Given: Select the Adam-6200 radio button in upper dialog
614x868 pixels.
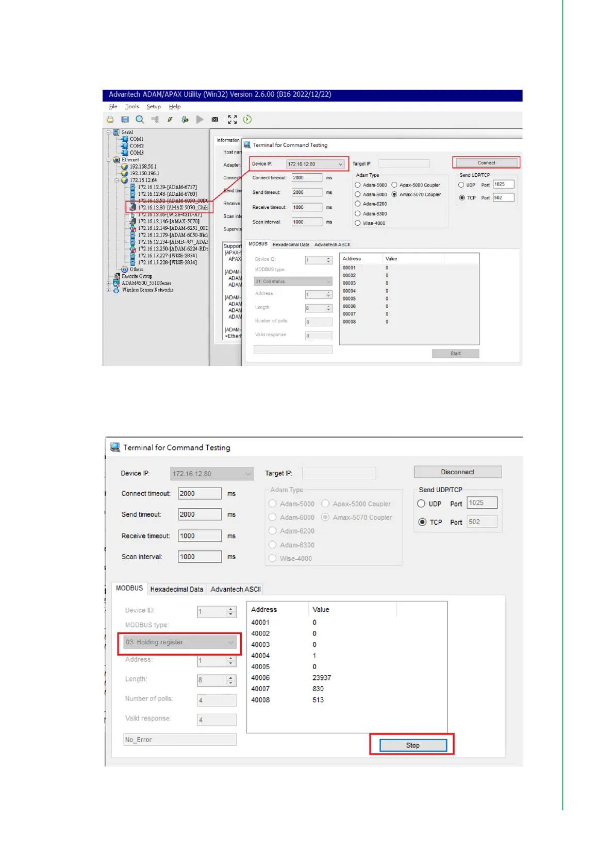Looking at the screenshot, I should pos(358,204).
